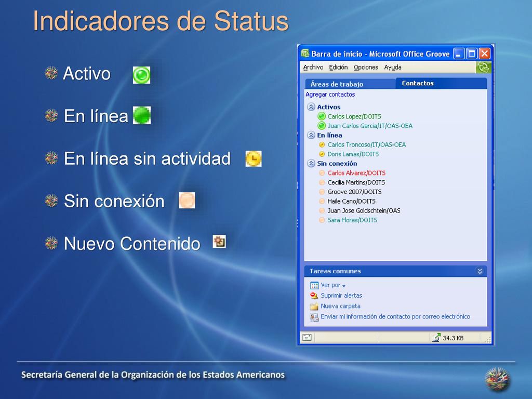Open the Ayuda menu

tap(393, 67)
